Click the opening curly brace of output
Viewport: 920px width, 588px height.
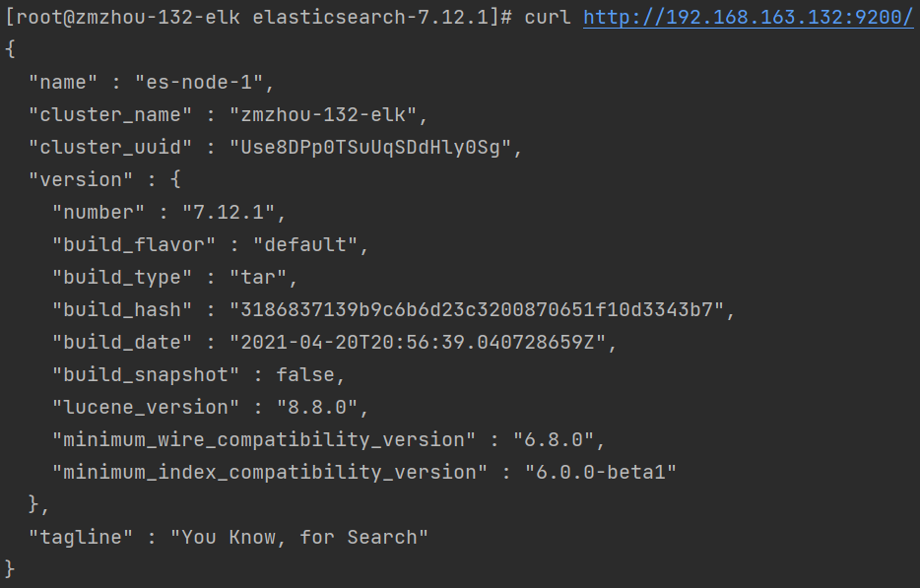[x=10, y=49]
